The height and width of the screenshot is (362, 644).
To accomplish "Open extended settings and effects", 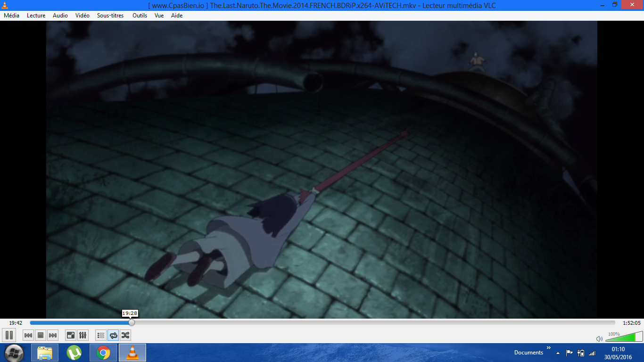I will coord(83,335).
